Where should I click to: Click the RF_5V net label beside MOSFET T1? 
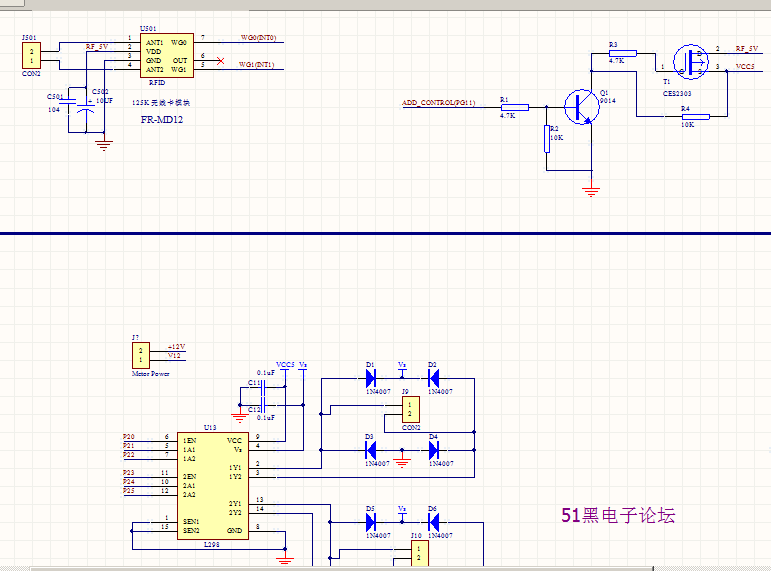[747, 48]
